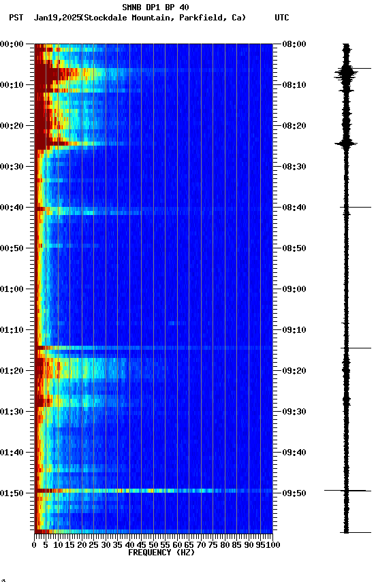Screen dimensions: 376x588
Task: Click the frequency axis value "25"
Action: (x=94, y=545)
